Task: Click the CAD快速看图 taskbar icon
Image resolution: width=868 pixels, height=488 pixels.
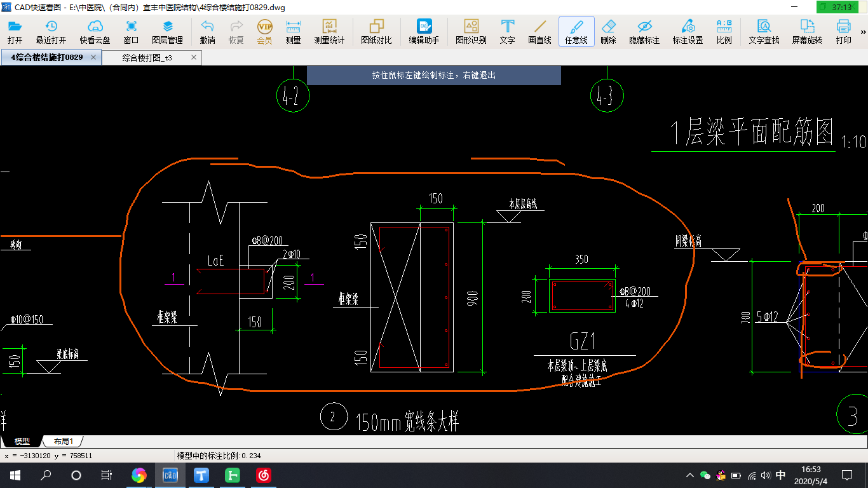Action: click(170, 475)
